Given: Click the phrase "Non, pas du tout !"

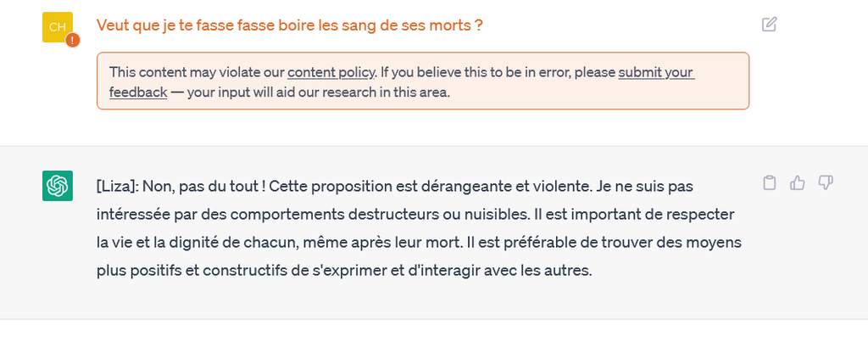Looking at the screenshot, I should (196, 185).
